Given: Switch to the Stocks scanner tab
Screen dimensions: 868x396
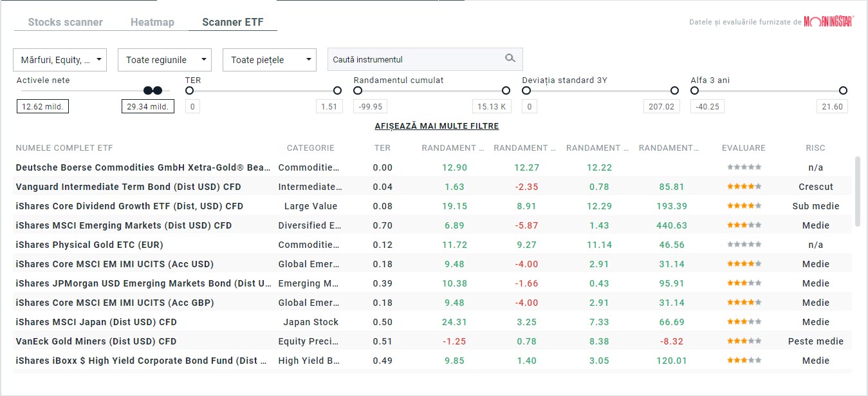Looking at the screenshot, I should (64, 21).
